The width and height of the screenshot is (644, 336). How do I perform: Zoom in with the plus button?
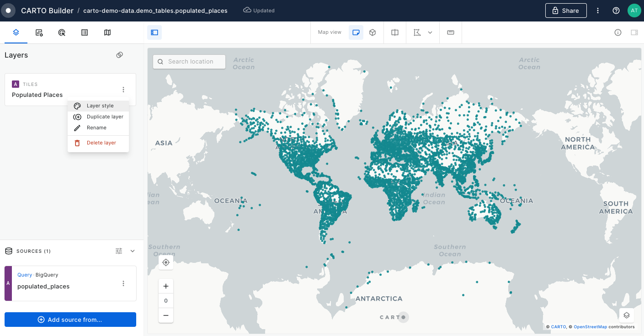tap(166, 286)
